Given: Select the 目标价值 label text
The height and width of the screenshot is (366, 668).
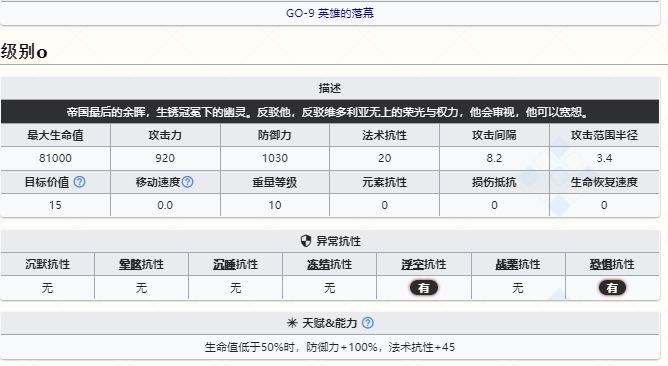Looking at the screenshot, I should pos(47,182).
